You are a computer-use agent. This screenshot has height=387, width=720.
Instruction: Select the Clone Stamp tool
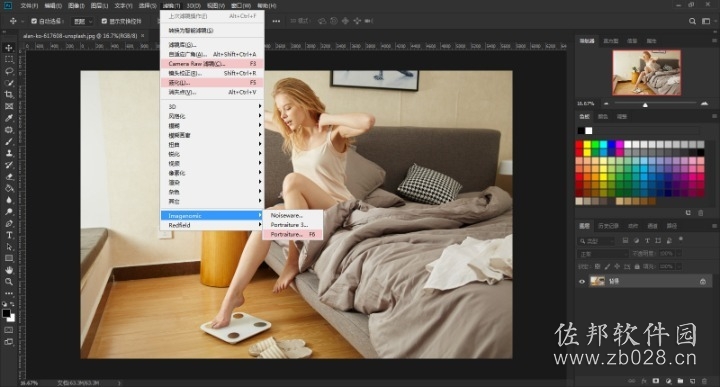(x=9, y=153)
